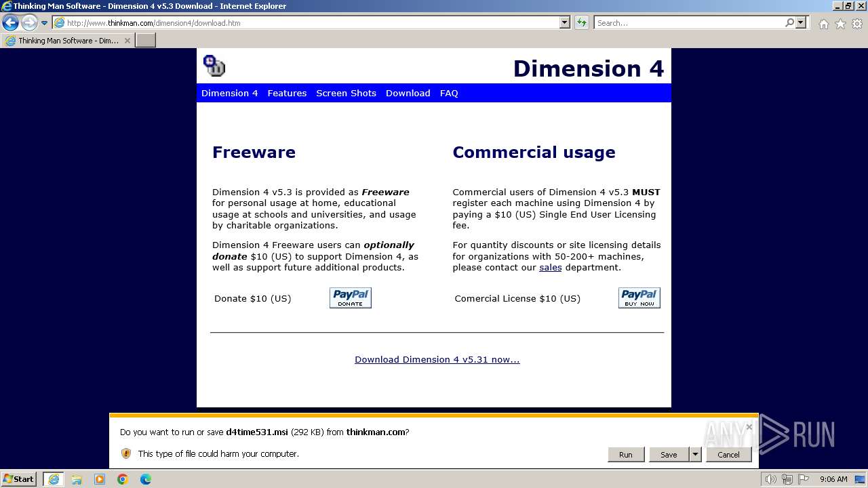Click Save in the download bar
This screenshot has height=488, width=868.
[669, 455]
